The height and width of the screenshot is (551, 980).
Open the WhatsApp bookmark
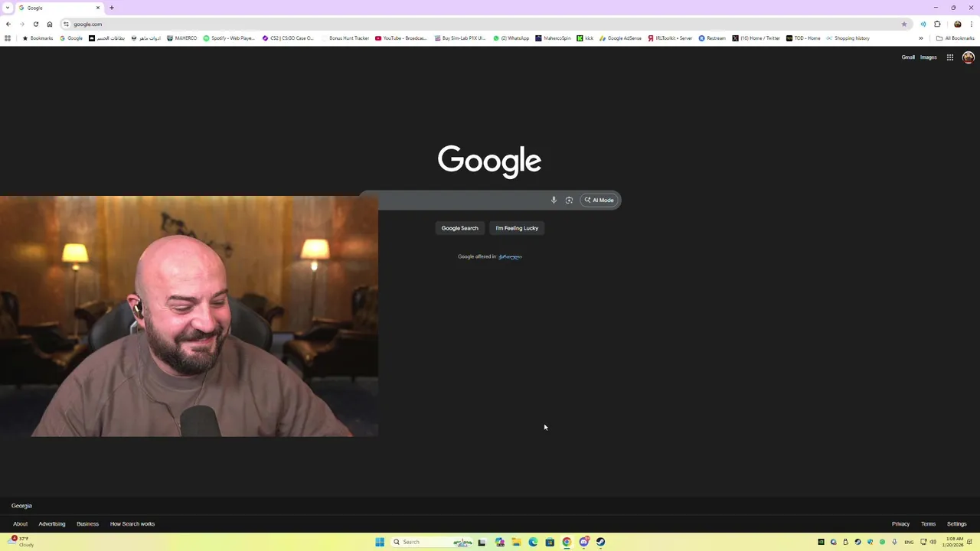(x=511, y=38)
